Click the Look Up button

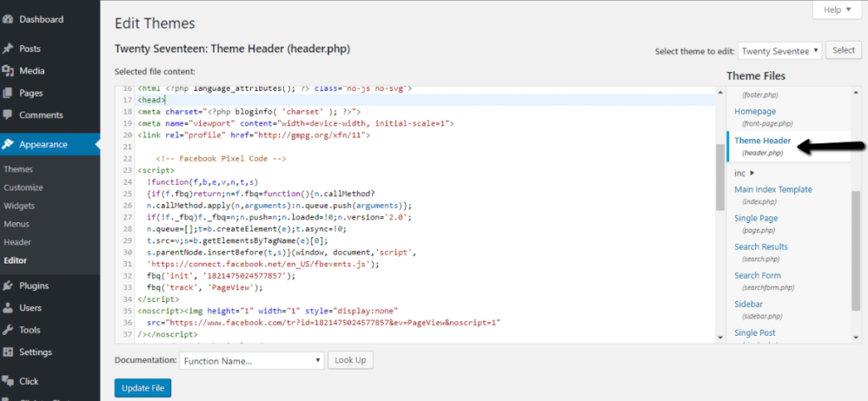(350, 360)
